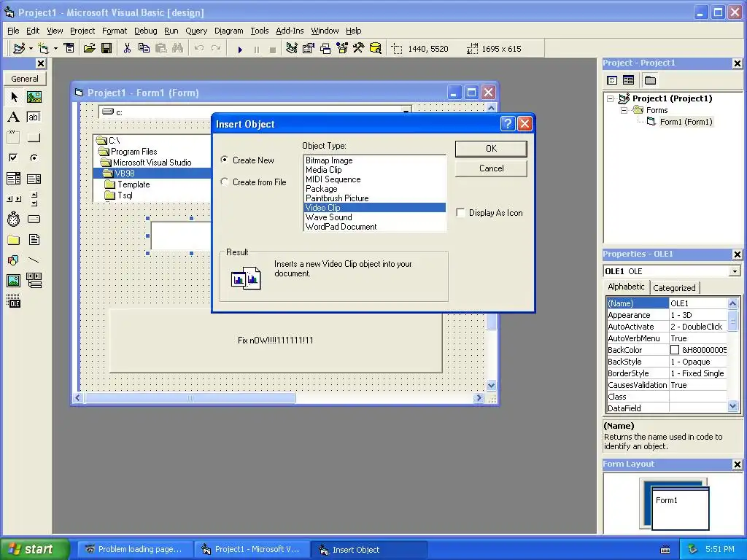
Task: Click the Save Project toolbar icon
Action: (x=107, y=49)
